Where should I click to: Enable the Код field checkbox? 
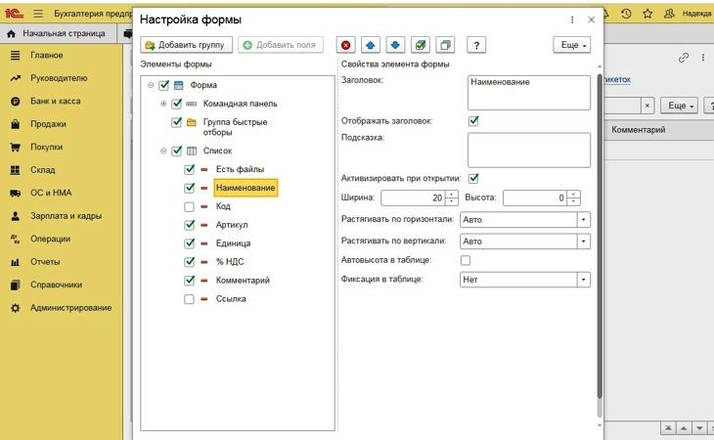pyautogui.click(x=190, y=206)
